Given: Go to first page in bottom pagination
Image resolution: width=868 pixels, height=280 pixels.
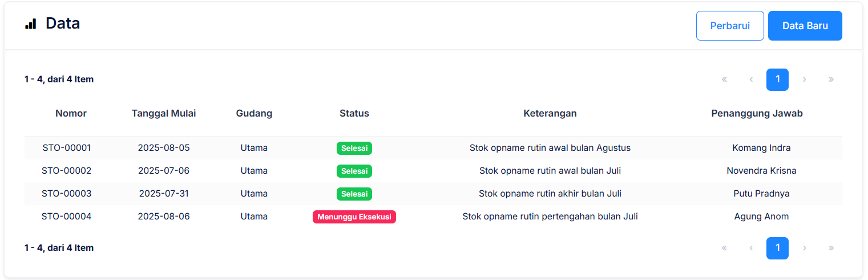Looking at the screenshot, I should pyautogui.click(x=724, y=248).
